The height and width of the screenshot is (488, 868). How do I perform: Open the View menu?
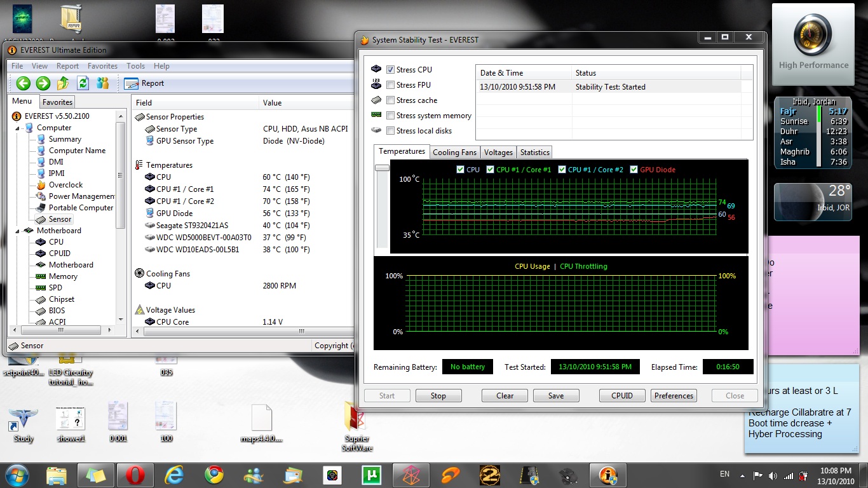(39, 66)
